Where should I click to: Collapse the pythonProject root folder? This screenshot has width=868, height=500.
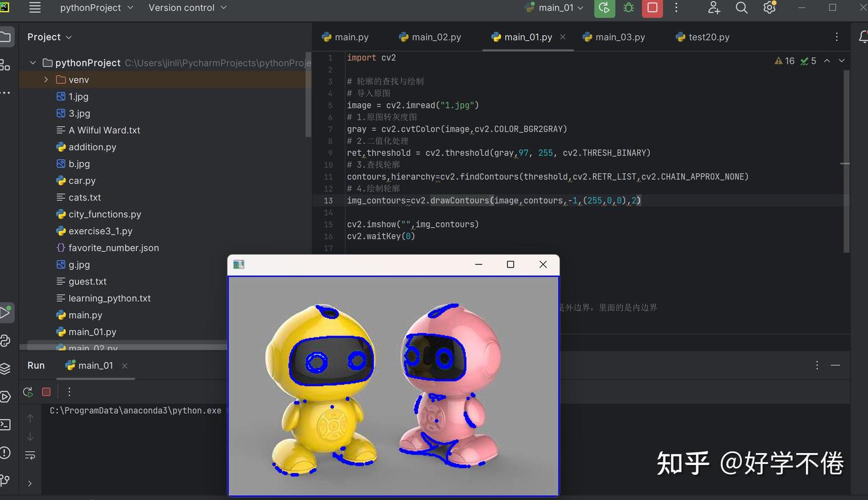click(33, 63)
